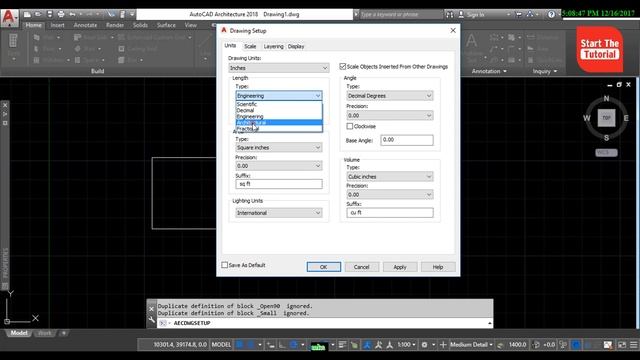Open the Lighting Units International dropdown

[x=279, y=213]
